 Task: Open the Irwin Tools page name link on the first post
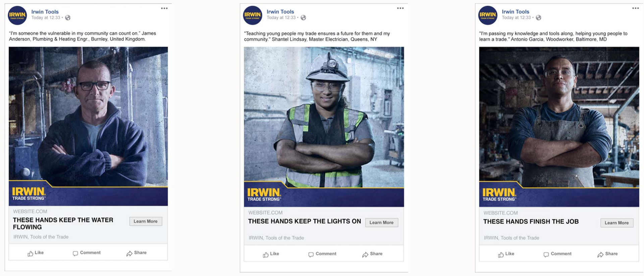tap(45, 12)
